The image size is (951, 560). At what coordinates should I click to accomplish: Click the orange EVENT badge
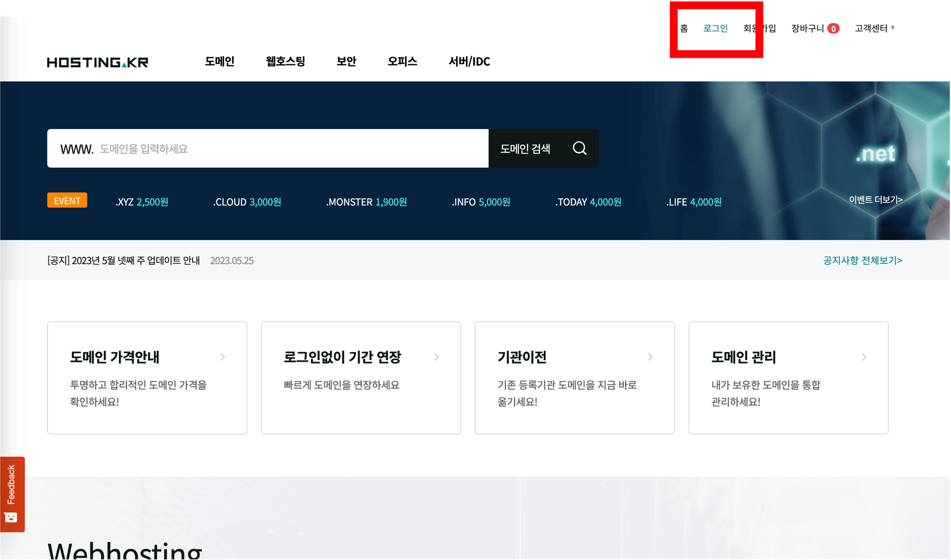coord(67,201)
